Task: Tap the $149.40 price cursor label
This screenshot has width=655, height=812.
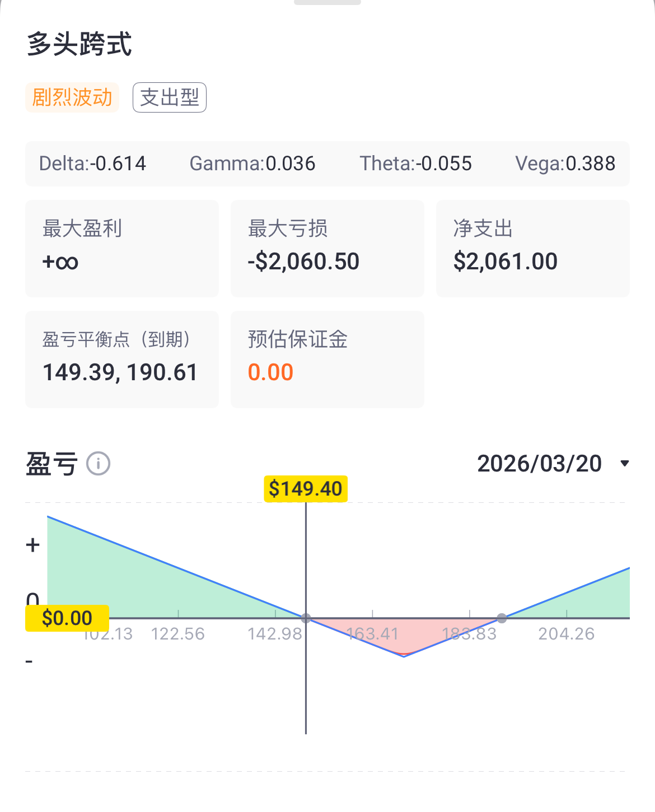Action: (306, 489)
